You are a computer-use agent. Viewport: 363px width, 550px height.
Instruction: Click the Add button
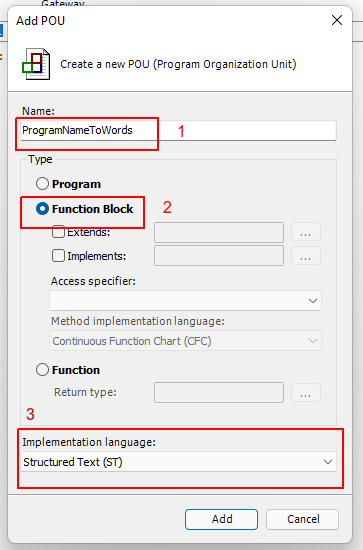(x=222, y=519)
